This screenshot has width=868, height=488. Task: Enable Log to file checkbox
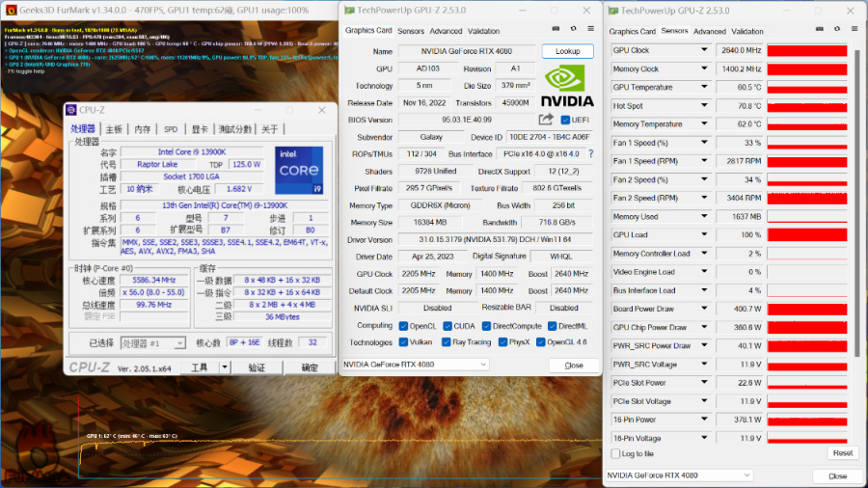[615, 453]
